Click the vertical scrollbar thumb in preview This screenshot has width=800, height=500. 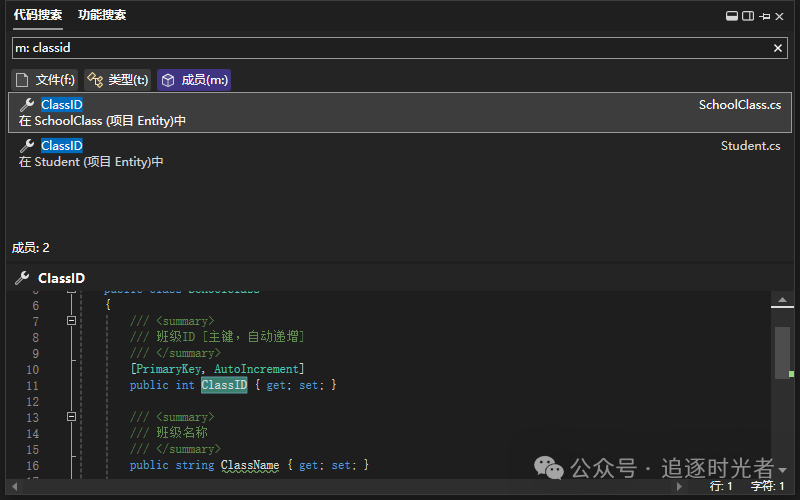[782, 353]
